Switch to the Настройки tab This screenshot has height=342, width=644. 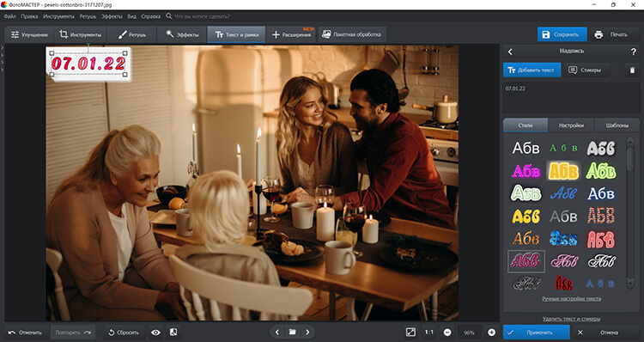click(571, 125)
